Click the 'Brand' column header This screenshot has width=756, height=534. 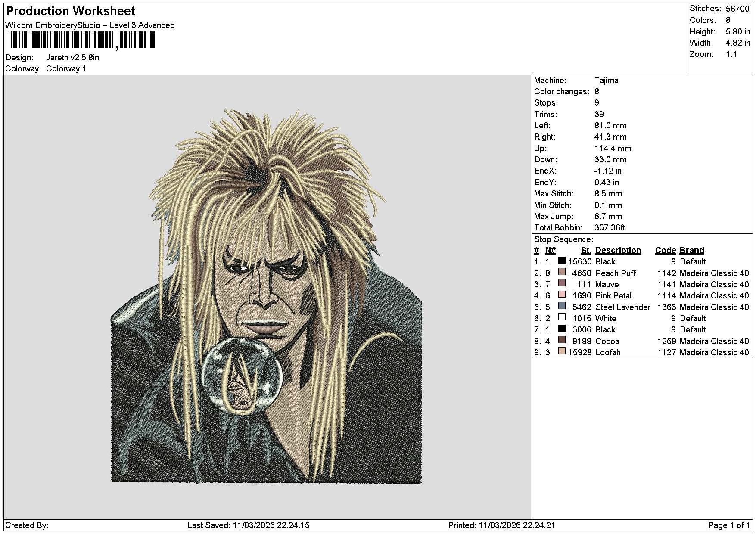tap(692, 251)
